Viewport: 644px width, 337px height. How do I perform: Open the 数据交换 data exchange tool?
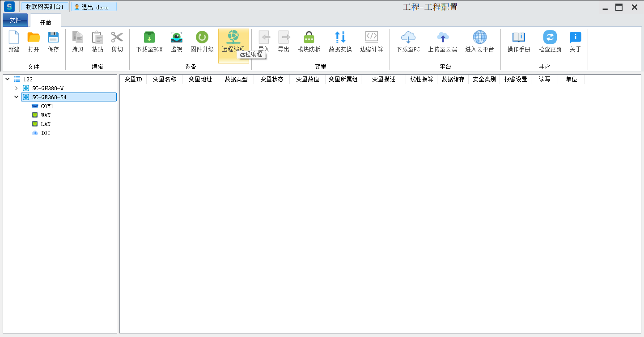click(x=340, y=38)
